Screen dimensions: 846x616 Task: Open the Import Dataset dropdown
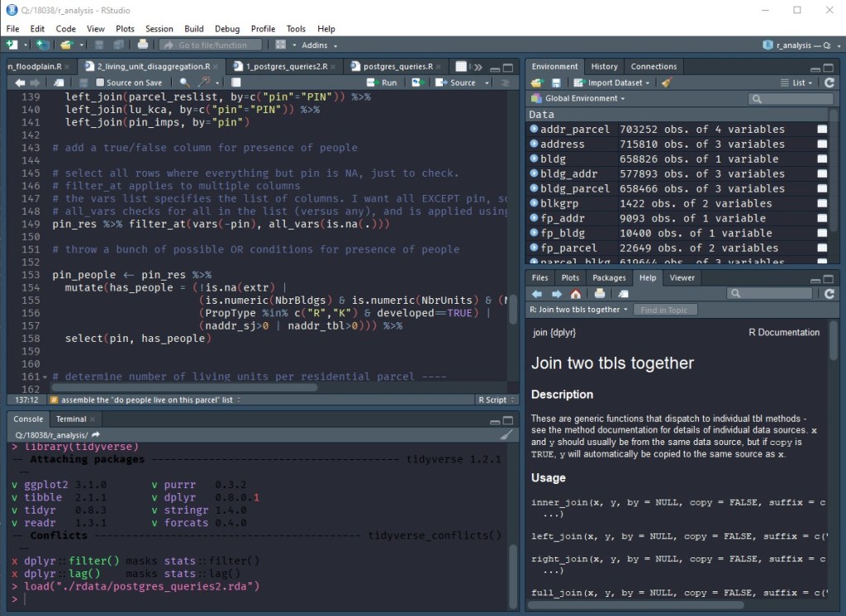pos(614,83)
